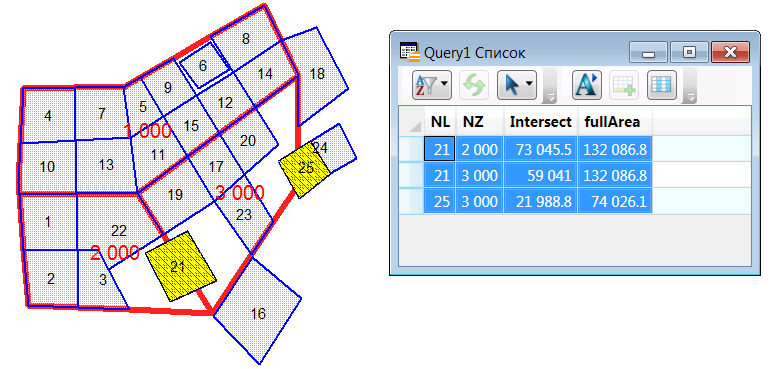Select the NL cell with value 25
This screenshot has height=369, width=781.
pos(440,201)
